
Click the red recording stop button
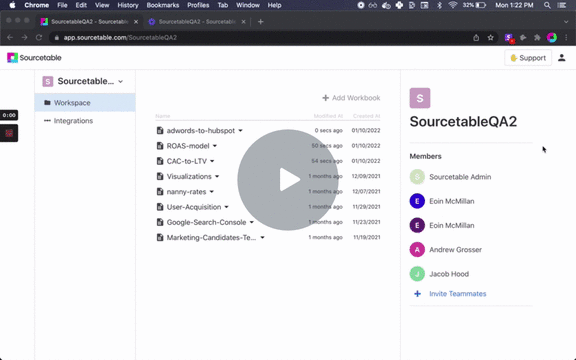tap(9, 133)
